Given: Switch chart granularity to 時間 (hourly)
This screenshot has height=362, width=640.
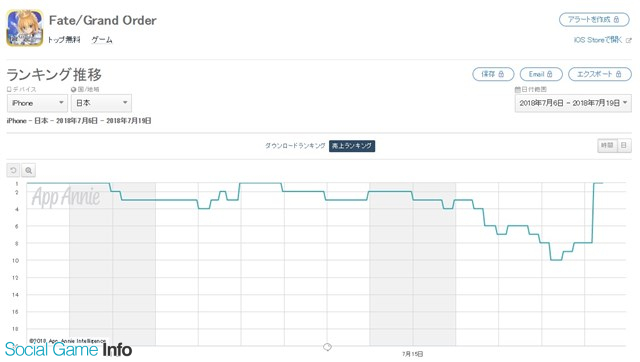Looking at the screenshot, I should pos(607,145).
